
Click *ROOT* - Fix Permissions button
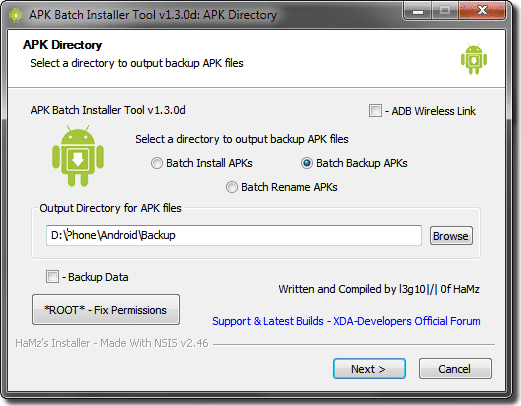106,310
